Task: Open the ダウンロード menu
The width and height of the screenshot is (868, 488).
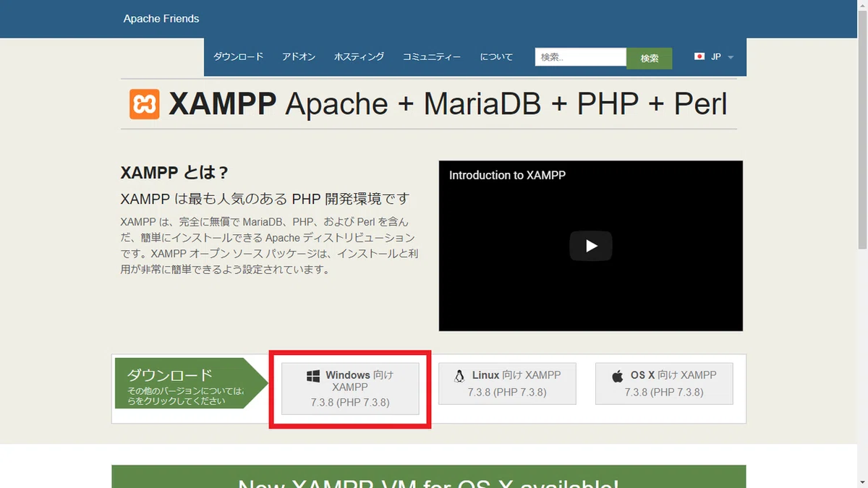Action: tap(239, 56)
